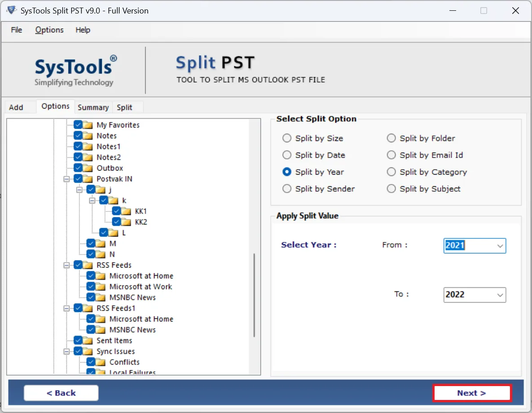
Task: Click the My Favorites folder icon
Action: [88, 125]
